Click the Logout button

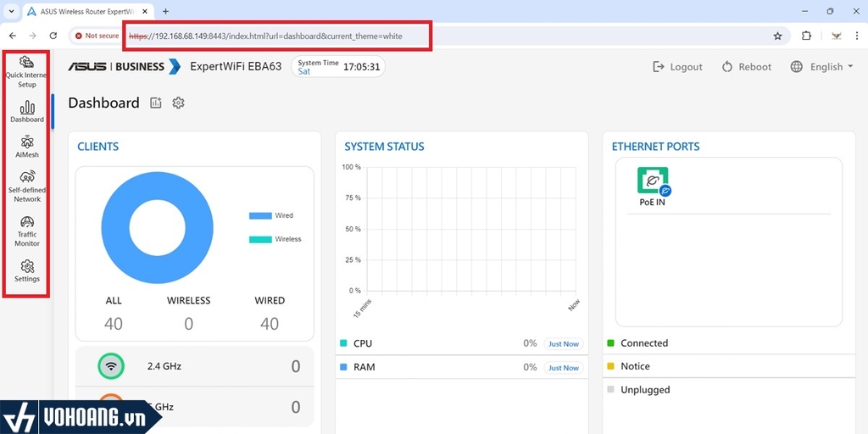pyautogui.click(x=677, y=67)
